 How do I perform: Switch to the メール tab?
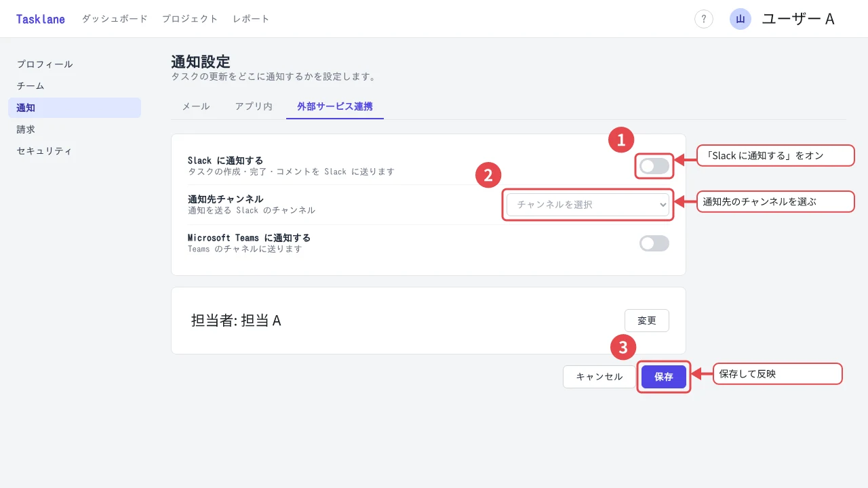click(x=196, y=106)
